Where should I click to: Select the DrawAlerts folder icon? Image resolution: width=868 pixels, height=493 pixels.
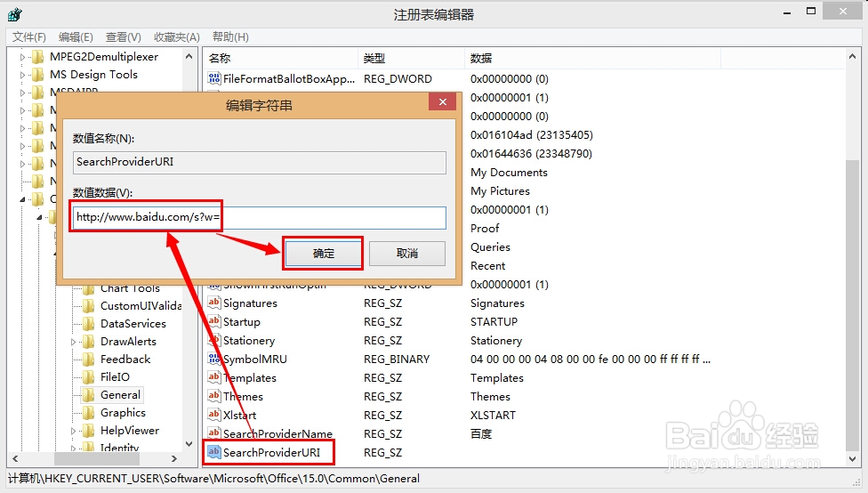click(89, 341)
